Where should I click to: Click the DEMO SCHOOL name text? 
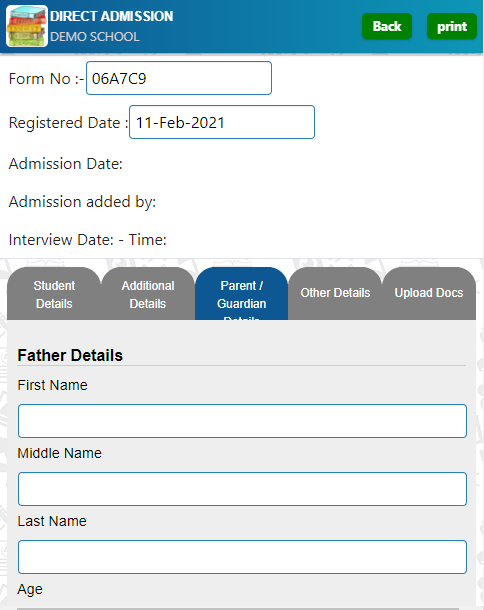point(95,37)
